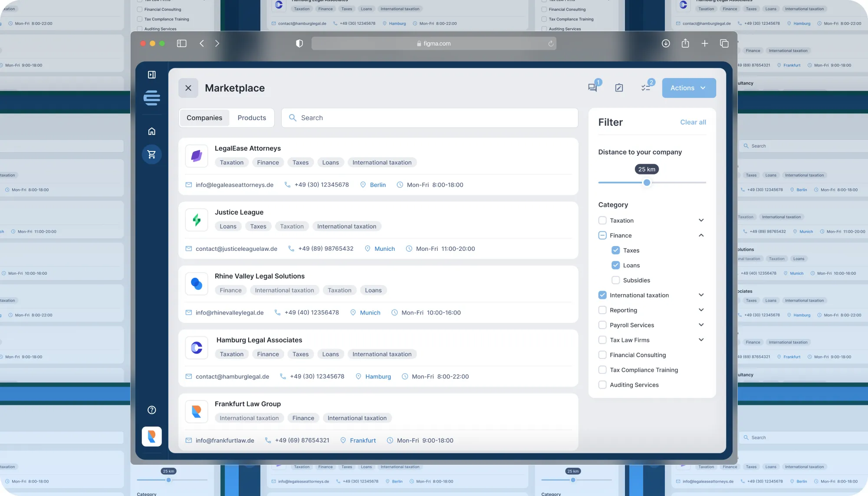Expand the Taxation category chevron
The image size is (868, 496).
(701, 220)
